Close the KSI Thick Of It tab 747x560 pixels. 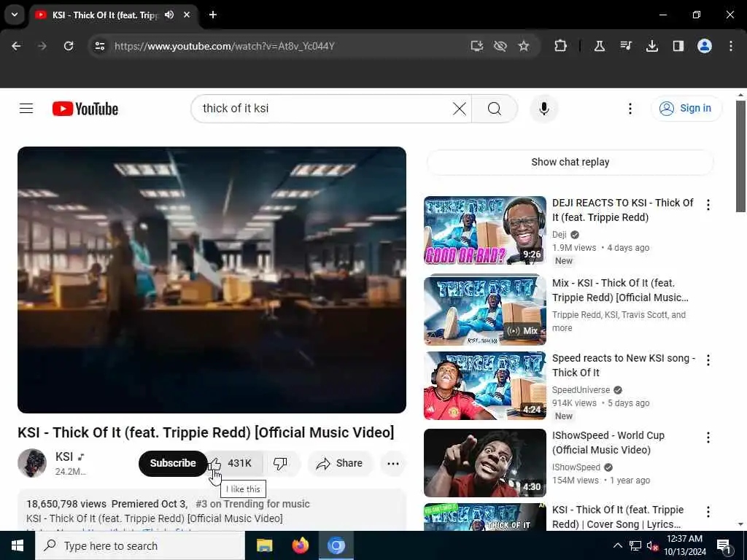(x=187, y=15)
